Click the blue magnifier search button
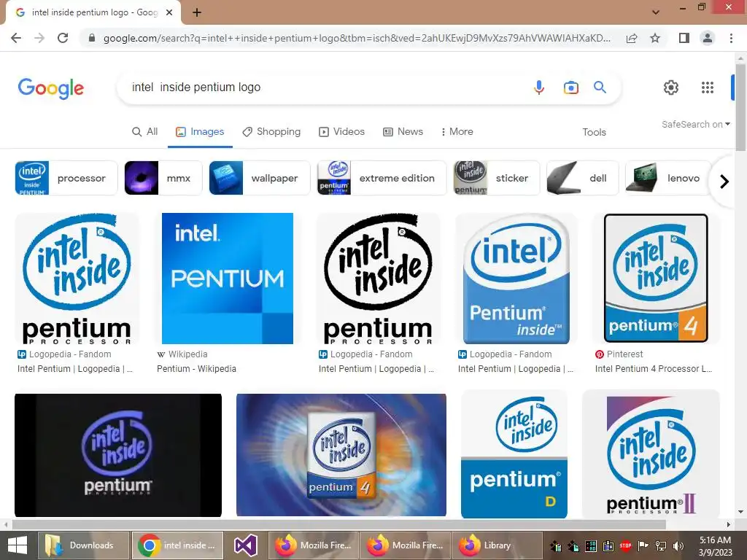This screenshot has height=560, width=747. (x=600, y=87)
